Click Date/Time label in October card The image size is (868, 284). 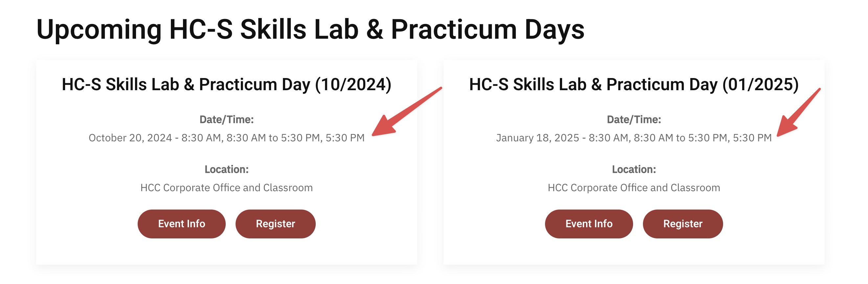[226, 119]
